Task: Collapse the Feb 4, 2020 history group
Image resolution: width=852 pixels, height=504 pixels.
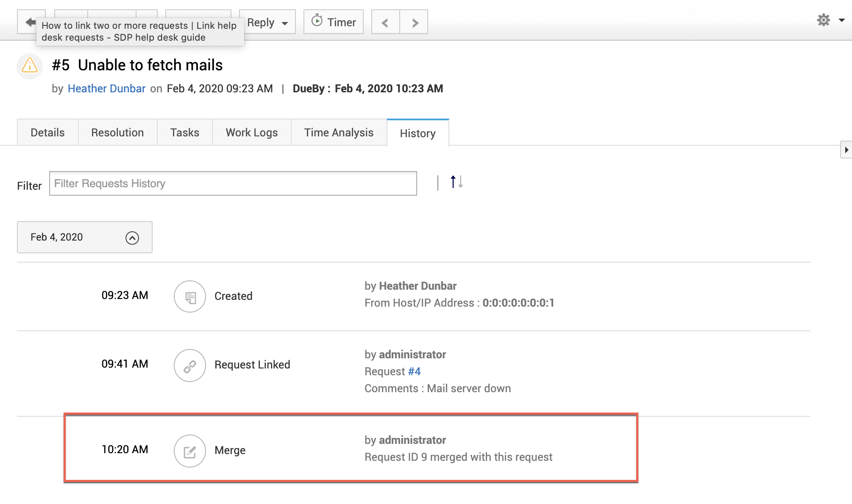Action: [132, 238]
